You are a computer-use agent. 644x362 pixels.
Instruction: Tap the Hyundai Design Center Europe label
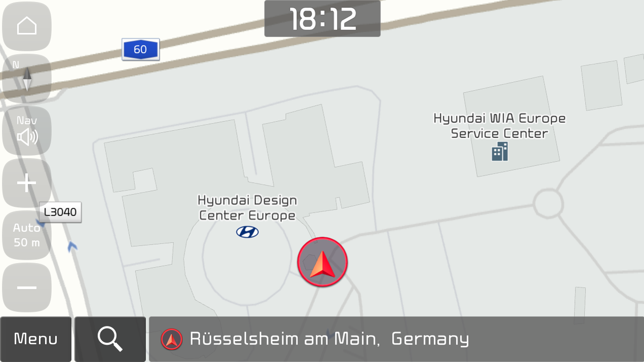[247, 208]
